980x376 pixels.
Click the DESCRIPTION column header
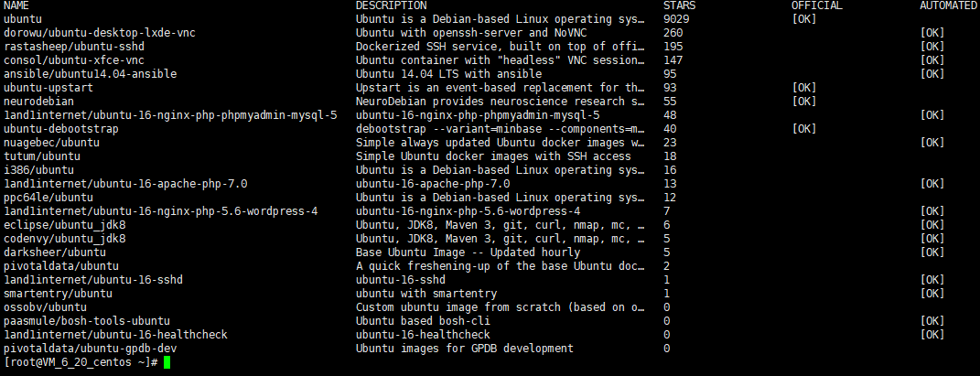[391, 5]
